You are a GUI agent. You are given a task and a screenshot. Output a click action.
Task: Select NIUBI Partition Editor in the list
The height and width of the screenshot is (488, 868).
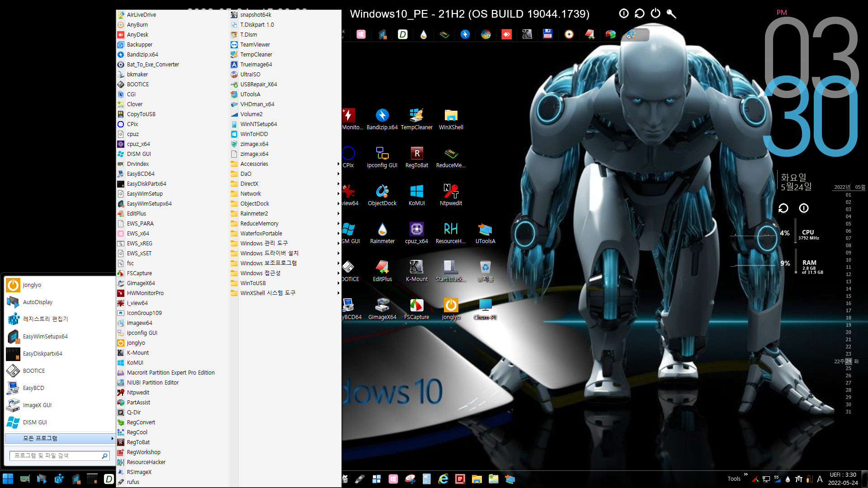pyautogui.click(x=172, y=383)
